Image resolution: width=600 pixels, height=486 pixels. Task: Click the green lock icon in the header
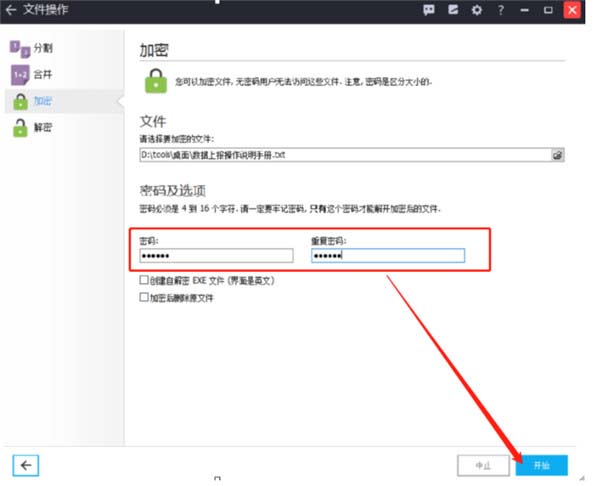pos(156,81)
